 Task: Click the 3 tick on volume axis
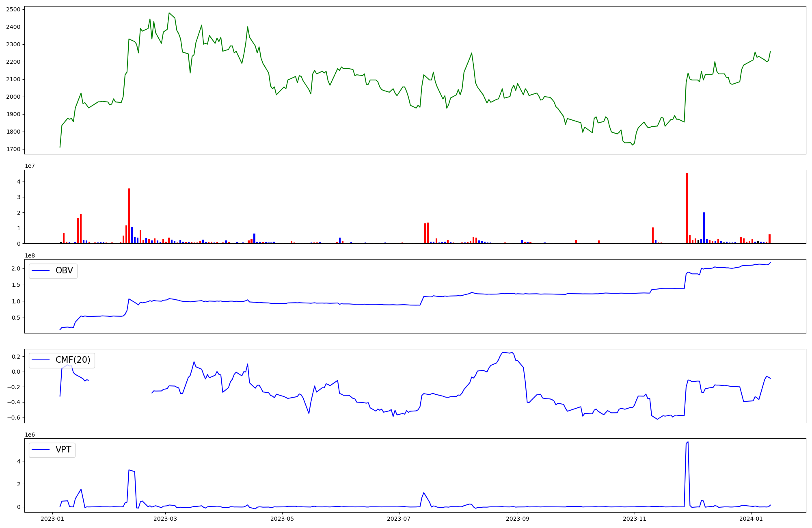pyautogui.click(x=19, y=197)
